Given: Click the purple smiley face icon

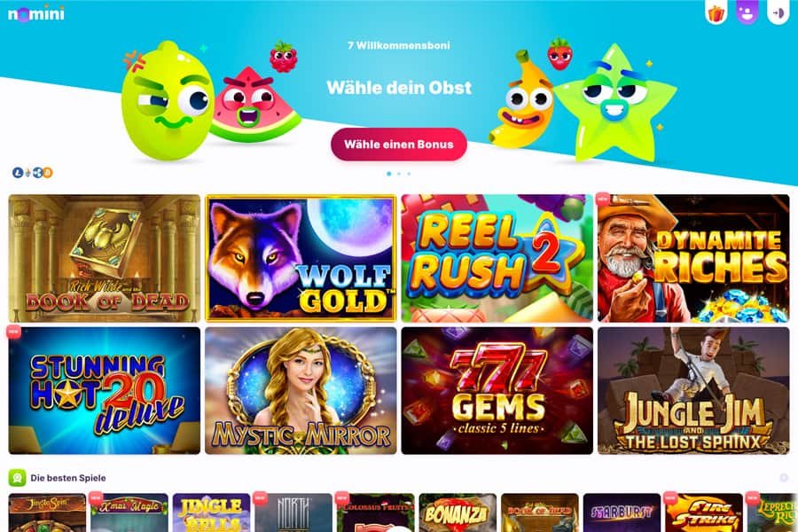Looking at the screenshot, I should (x=747, y=12).
